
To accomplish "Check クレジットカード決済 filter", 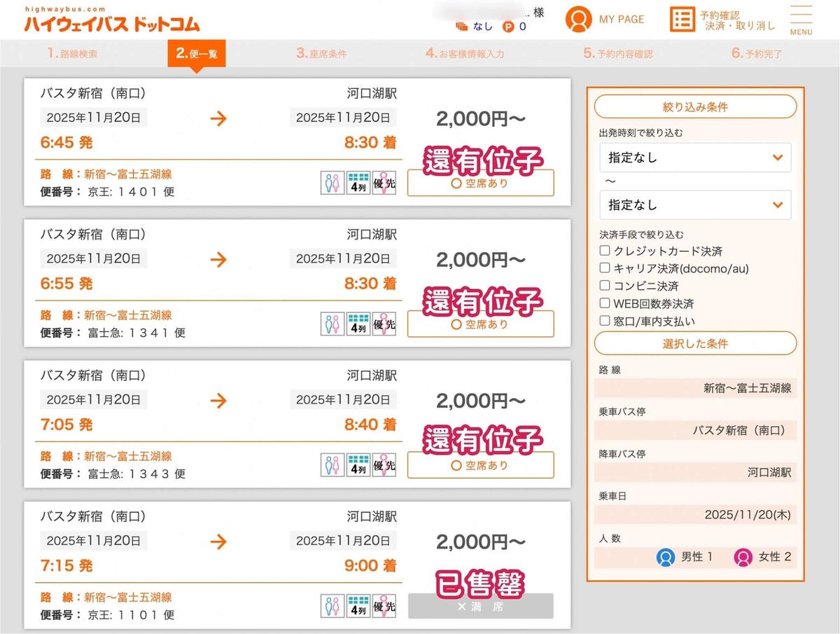I will point(605,251).
